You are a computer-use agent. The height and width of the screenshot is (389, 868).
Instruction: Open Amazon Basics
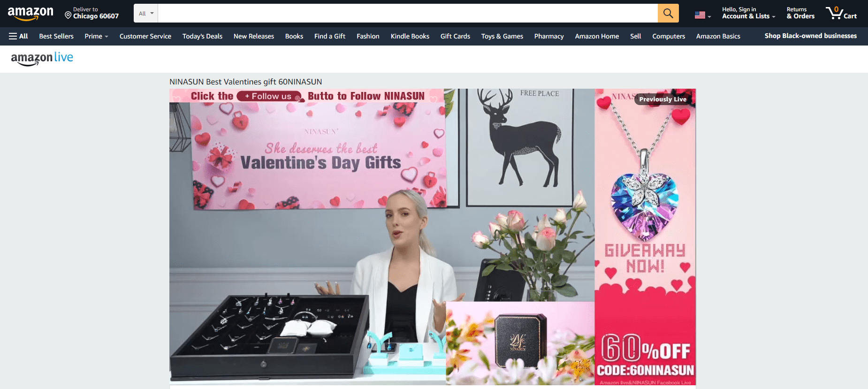tap(718, 36)
